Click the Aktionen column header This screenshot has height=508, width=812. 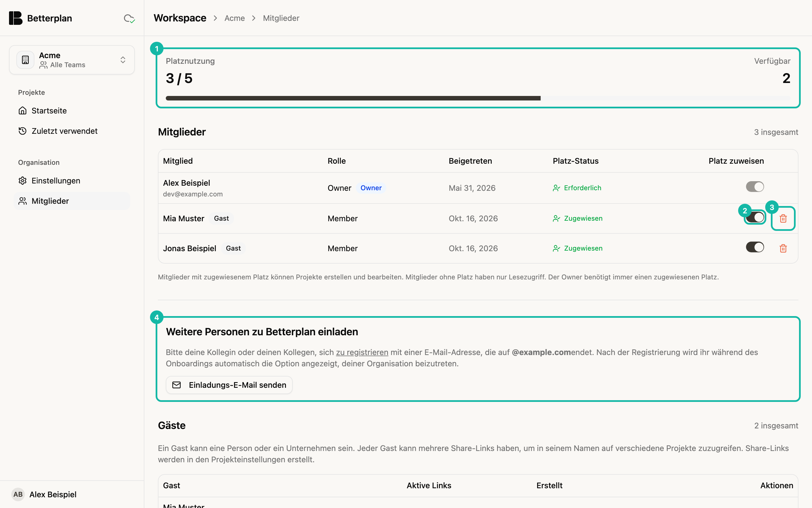click(x=777, y=485)
